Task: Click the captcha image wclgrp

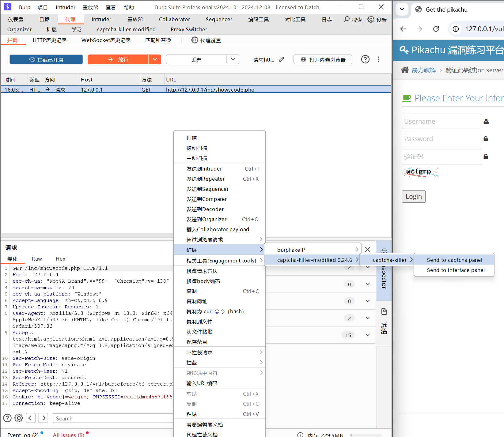Action: pos(420,172)
